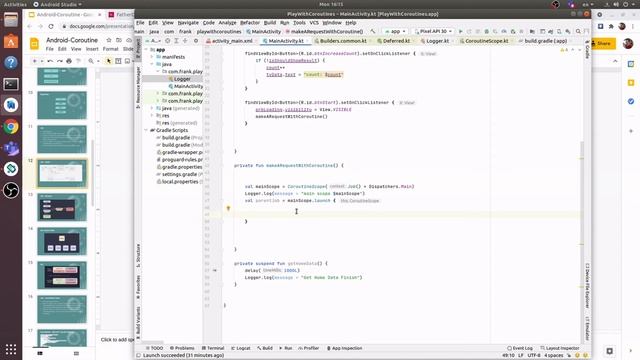Viewport: 640px width, 360px height.
Task: Open the Terminal icon in the dock
Action: (x=11, y=84)
